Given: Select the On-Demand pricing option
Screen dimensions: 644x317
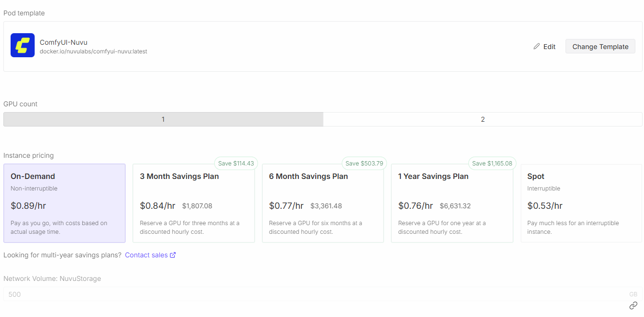Looking at the screenshot, I should [64, 203].
